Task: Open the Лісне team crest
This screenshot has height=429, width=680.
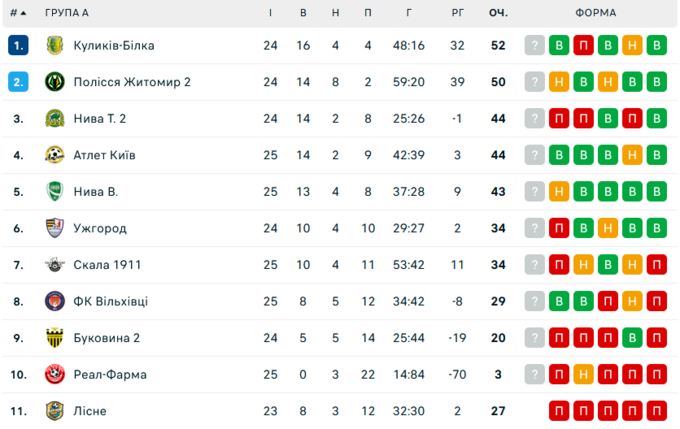Action: coord(55,411)
